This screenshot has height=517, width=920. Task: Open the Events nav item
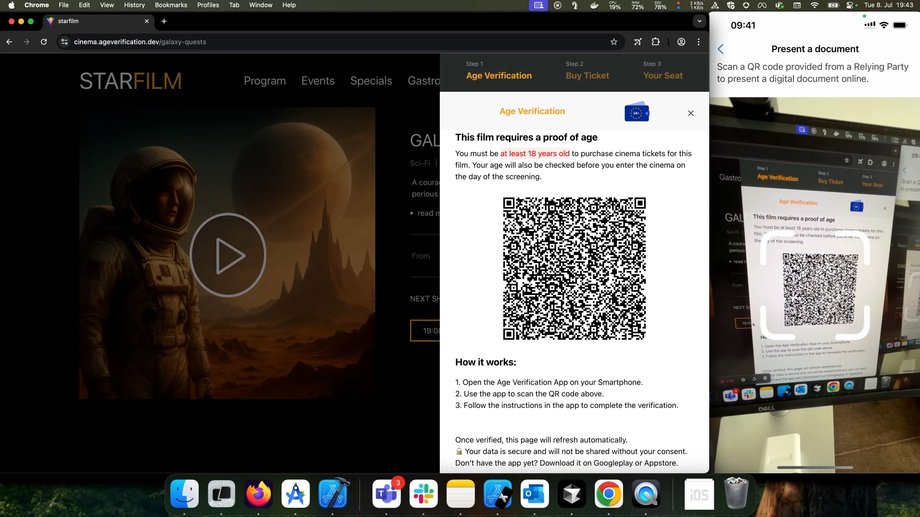(x=318, y=81)
